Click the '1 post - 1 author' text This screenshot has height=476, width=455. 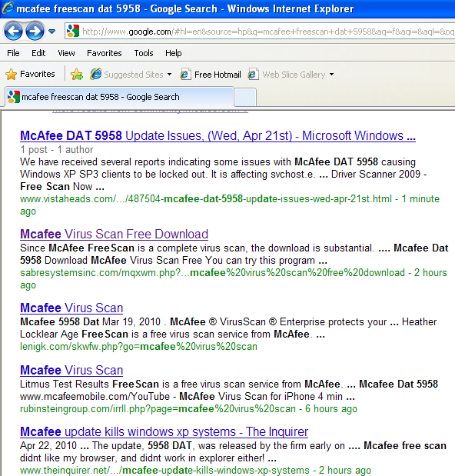[x=56, y=150]
